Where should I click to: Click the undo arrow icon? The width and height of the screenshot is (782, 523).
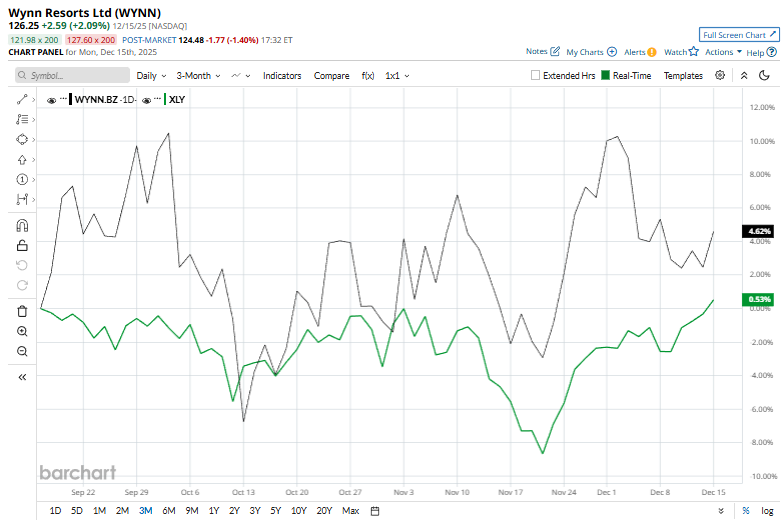[x=22, y=265]
